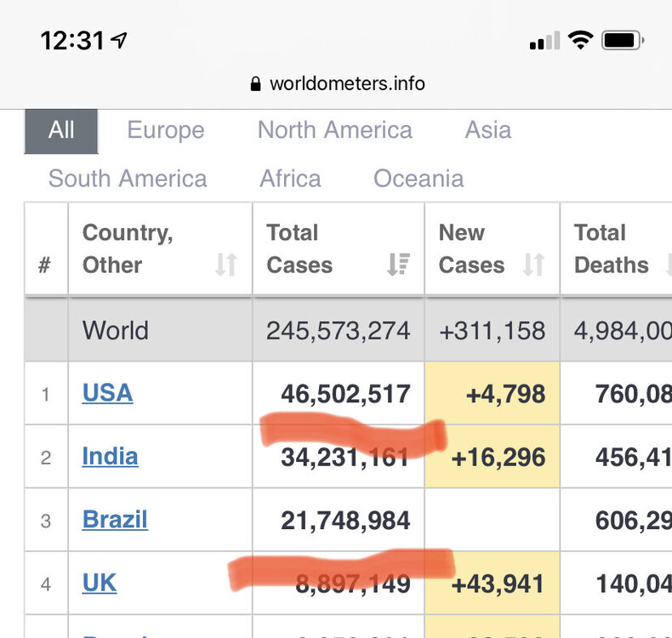Tap the cellular signal bars icon
Image resolution: width=672 pixels, height=638 pixels.
point(545,41)
